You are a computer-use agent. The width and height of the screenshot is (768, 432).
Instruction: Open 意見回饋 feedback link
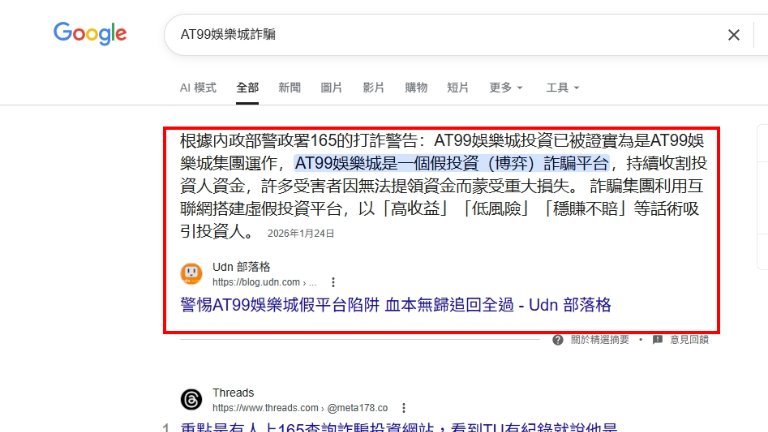pos(689,340)
